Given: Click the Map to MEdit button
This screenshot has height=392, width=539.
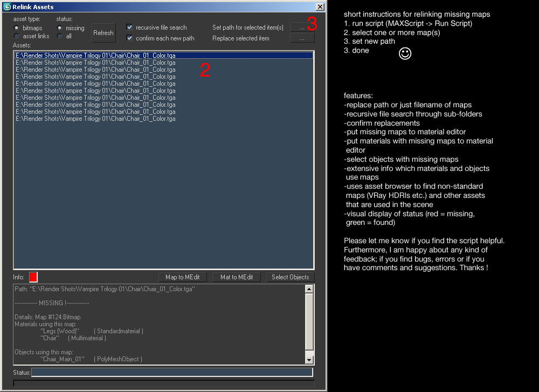Looking at the screenshot, I should click(182, 277).
